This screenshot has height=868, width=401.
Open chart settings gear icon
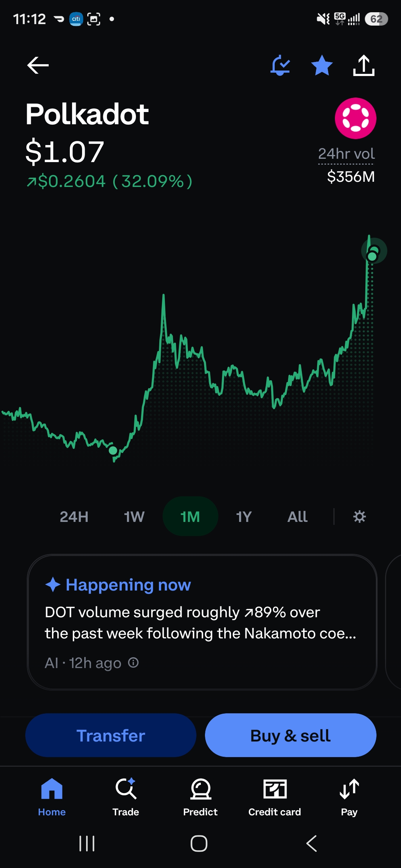click(x=359, y=516)
